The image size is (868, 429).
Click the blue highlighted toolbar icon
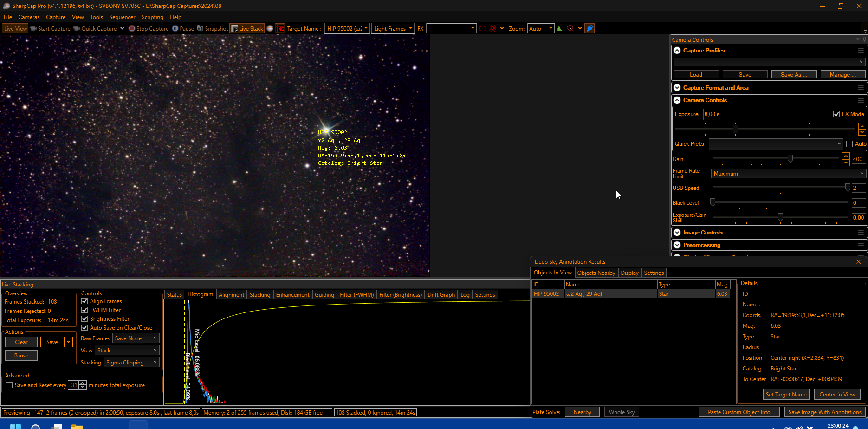589,29
